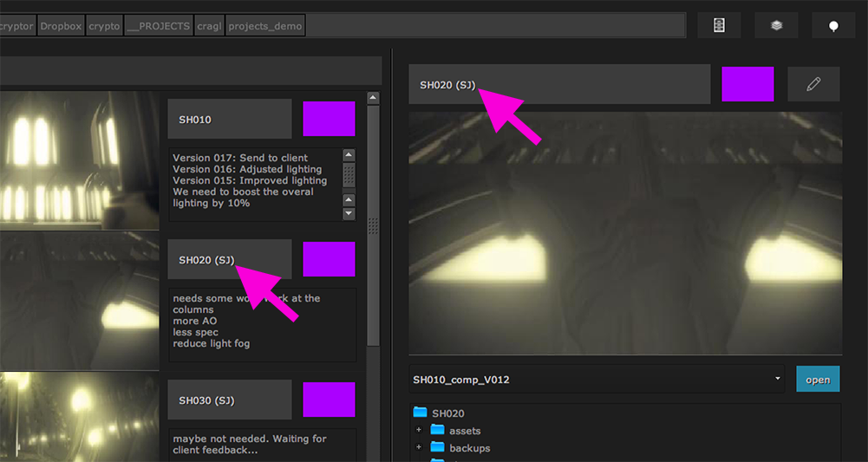Select the SH030 (SJ) shot name button
The image size is (868, 462).
click(x=230, y=400)
